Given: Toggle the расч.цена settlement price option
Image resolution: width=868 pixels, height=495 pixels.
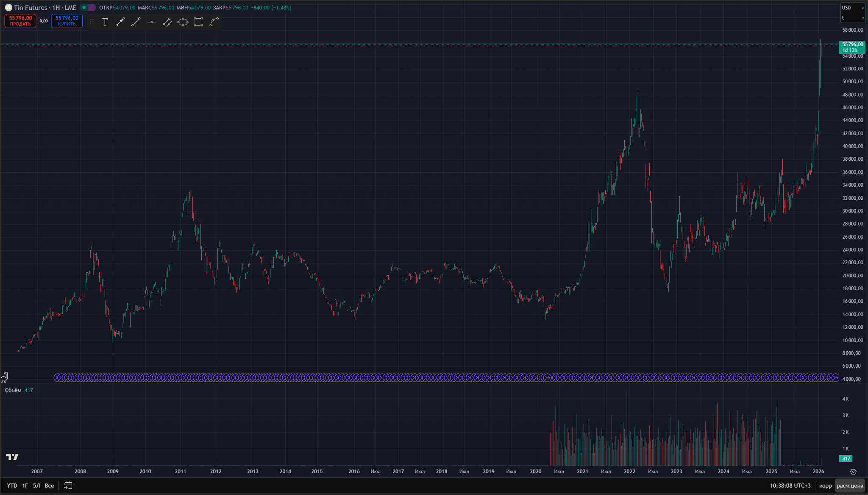Looking at the screenshot, I should point(850,486).
